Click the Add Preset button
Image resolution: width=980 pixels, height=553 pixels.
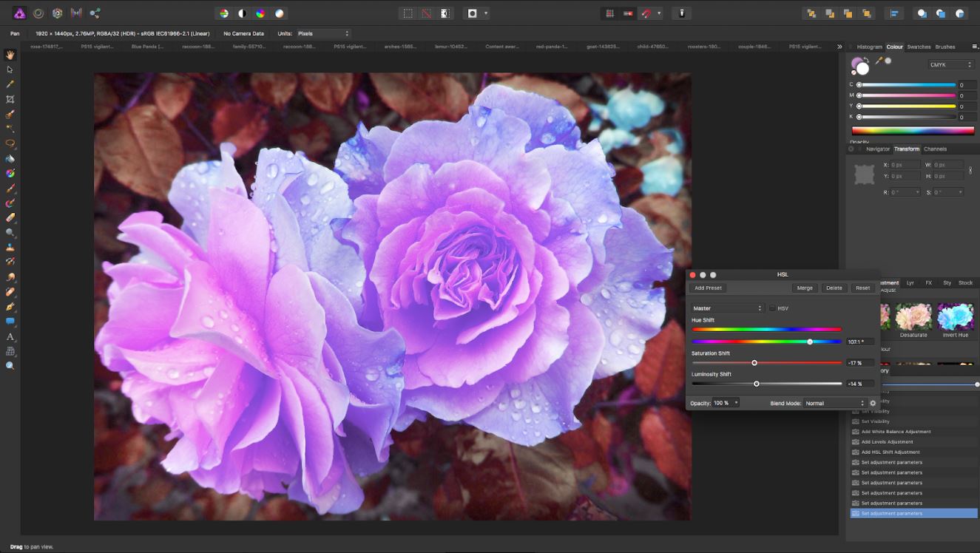(x=708, y=288)
